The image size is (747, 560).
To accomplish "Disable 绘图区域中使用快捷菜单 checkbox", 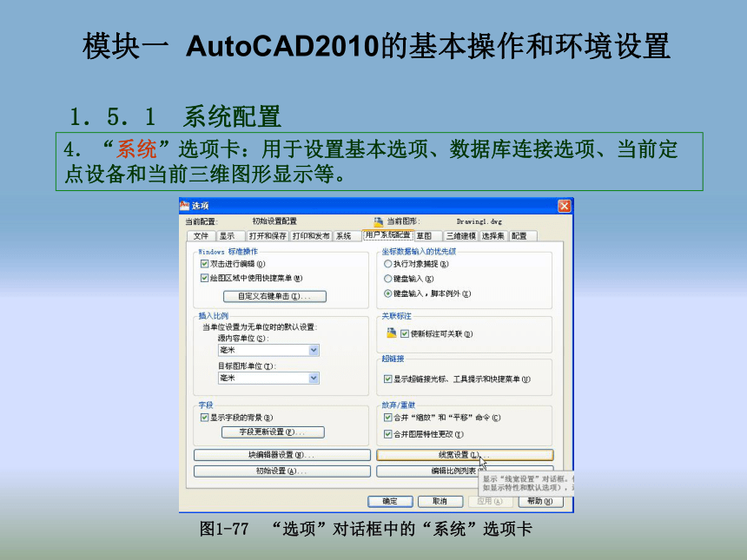I will click(x=204, y=278).
